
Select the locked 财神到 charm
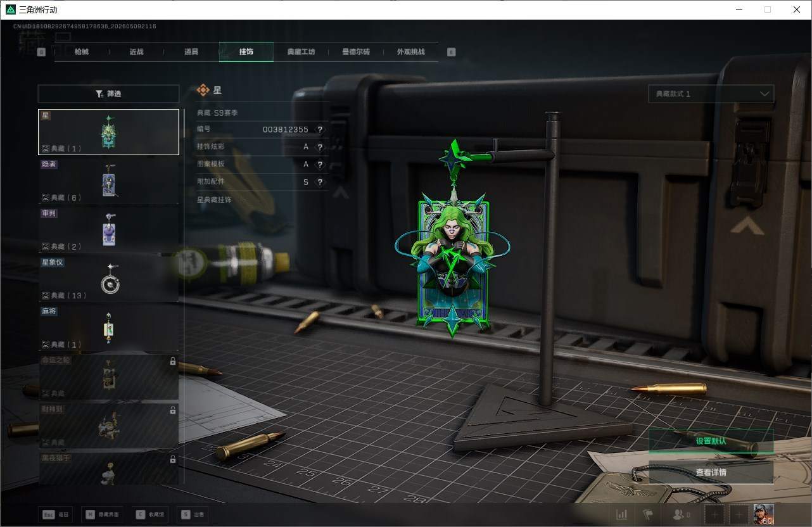tap(108, 426)
